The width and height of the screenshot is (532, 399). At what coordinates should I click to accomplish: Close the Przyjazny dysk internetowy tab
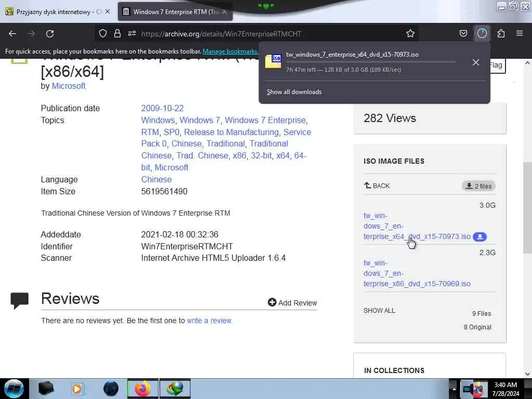[108, 11]
